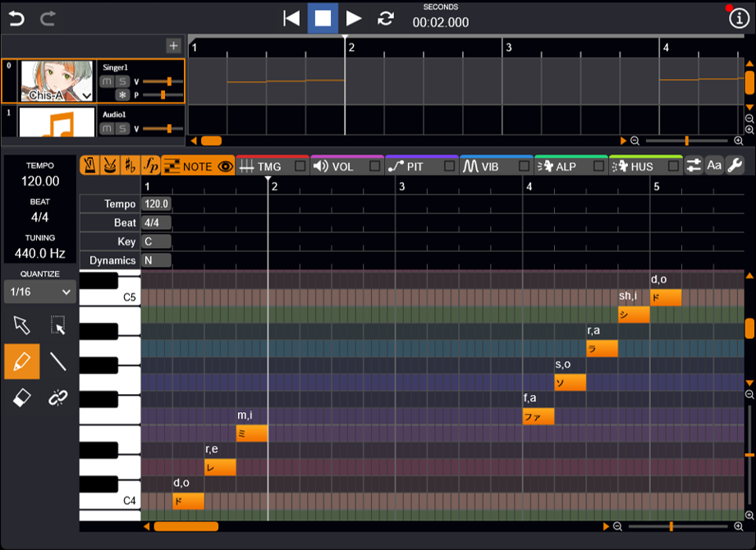Select the Eraser tool
Image resolution: width=756 pixels, height=550 pixels.
click(x=22, y=398)
